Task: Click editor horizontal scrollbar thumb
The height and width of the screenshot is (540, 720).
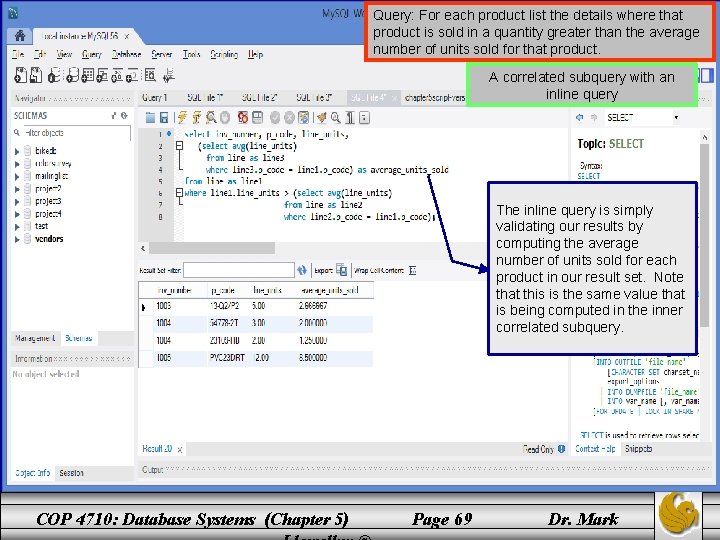Action: [212, 248]
